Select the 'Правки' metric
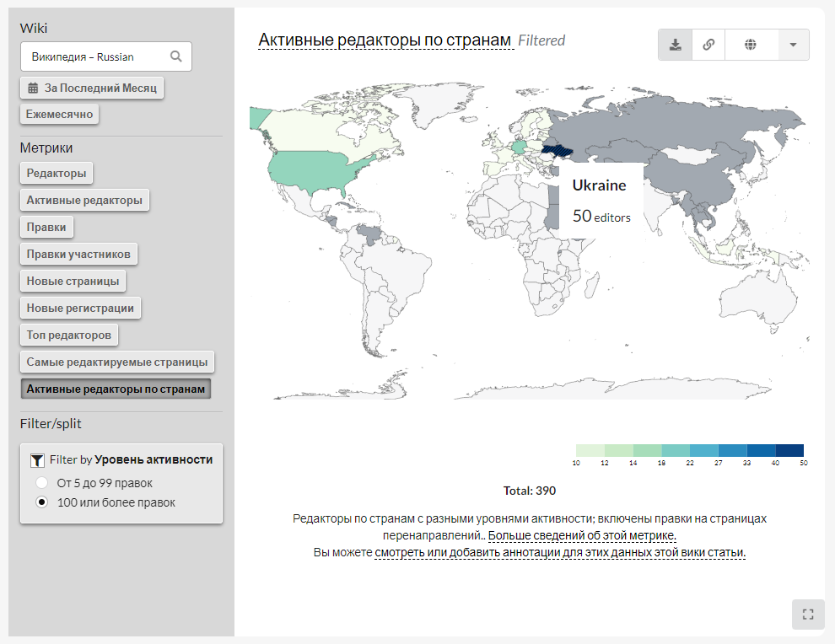The width and height of the screenshot is (835, 644). pyautogui.click(x=46, y=228)
